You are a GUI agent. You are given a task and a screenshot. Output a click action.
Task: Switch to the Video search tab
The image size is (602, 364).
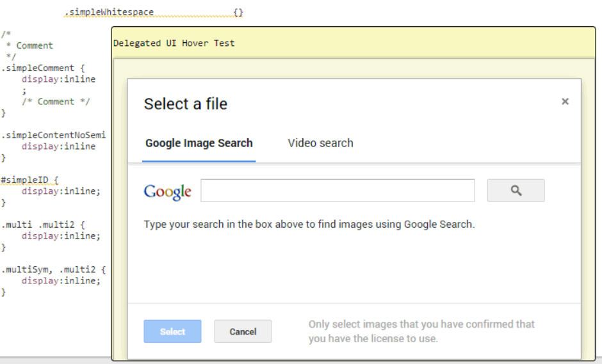320,143
